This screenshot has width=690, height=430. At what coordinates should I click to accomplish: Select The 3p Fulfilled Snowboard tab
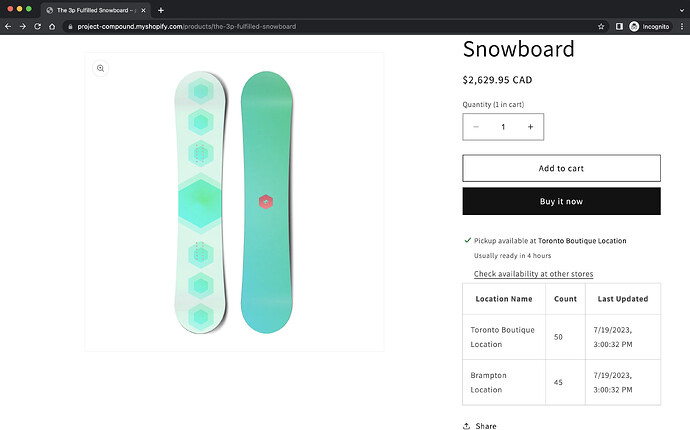(x=95, y=9)
